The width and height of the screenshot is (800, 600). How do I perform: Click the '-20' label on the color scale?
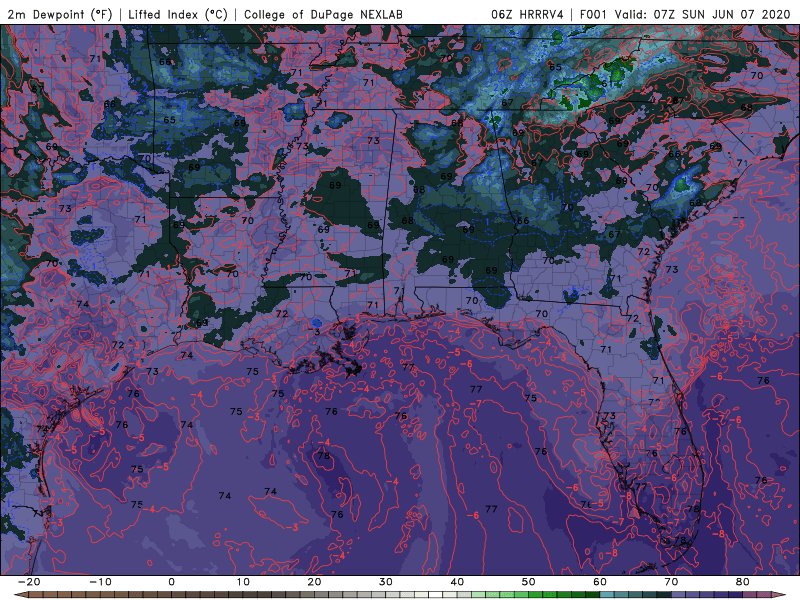29,582
